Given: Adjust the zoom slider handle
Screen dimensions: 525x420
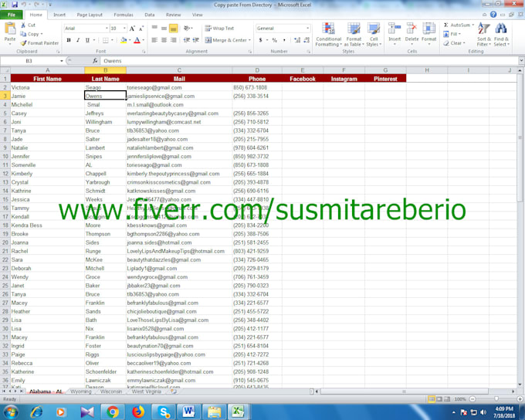Looking at the screenshot, I should [x=496, y=399].
